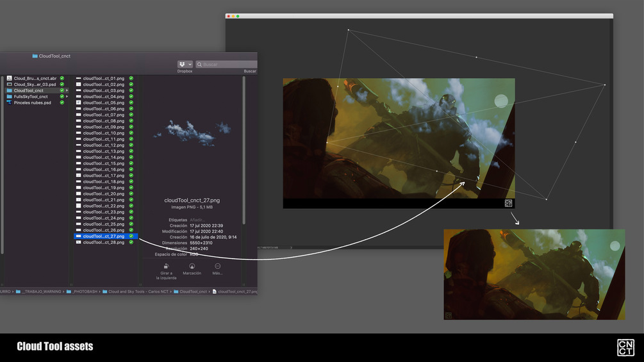
Task: Click the green sync badge beside Pinceles nubes.psd
Action: point(62,103)
